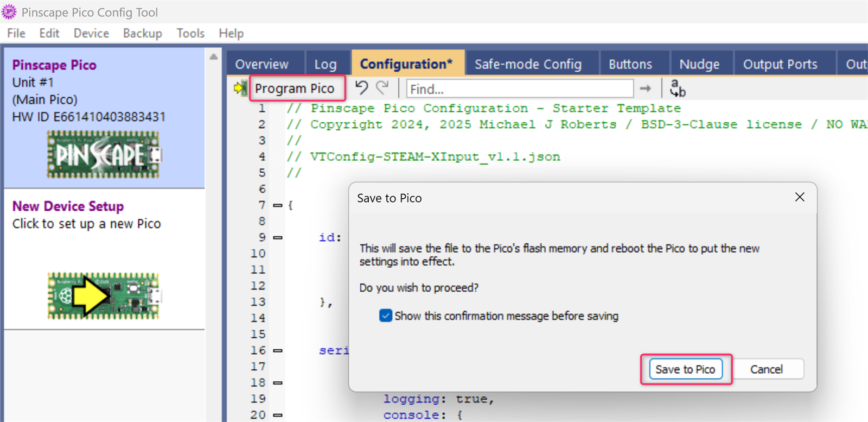Click 'Click to set up a new Pico' text

pos(87,224)
